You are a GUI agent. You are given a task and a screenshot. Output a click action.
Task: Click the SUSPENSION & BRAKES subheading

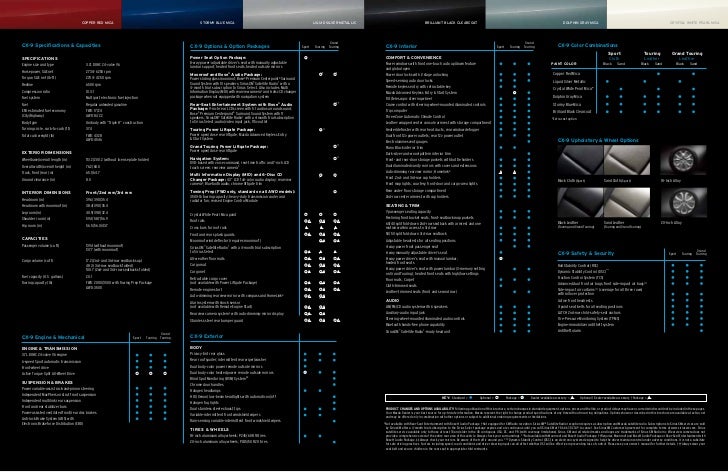coord(47,382)
